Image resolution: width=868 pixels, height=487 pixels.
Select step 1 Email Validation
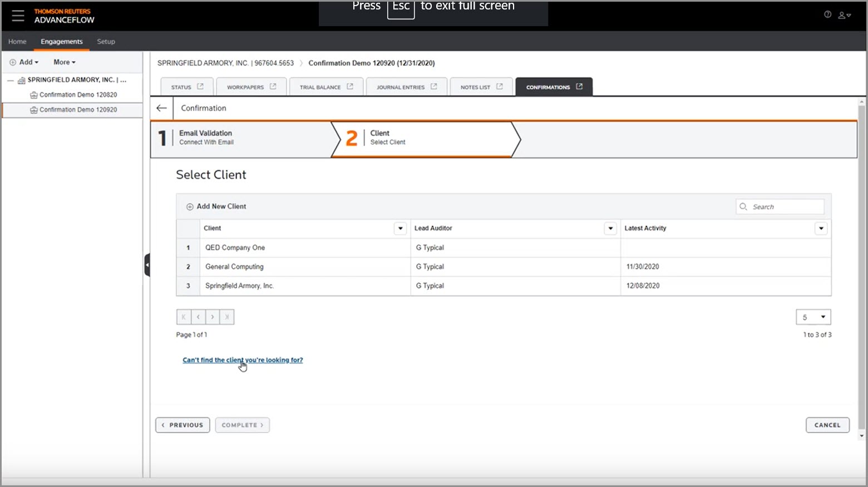pyautogui.click(x=206, y=137)
